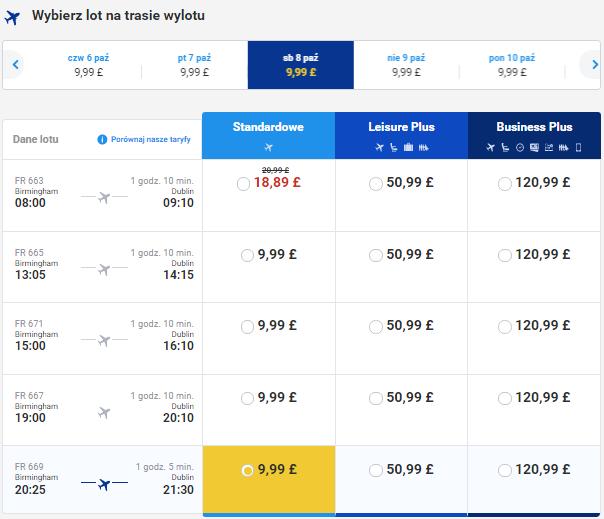Click the selected Standardowe radio for FR 669
Screen dimensions: 604x519
point(247,470)
